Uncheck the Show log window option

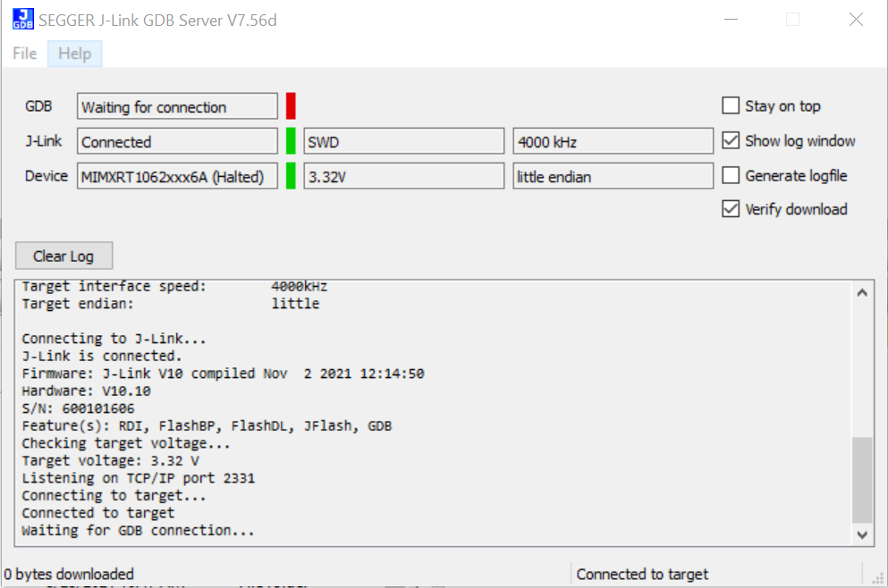coord(731,141)
